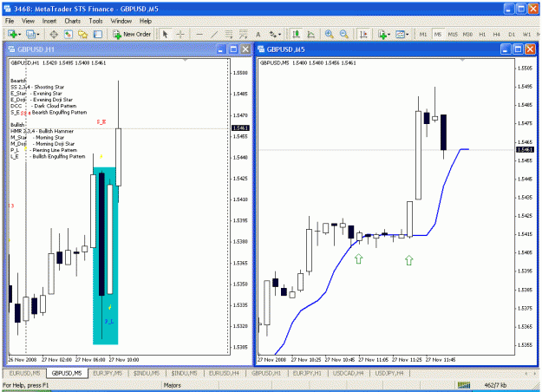This screenshot has width=542, height=392.
Task: Switch to the GBPUSD,H1 chart tab
Action: point(266,373)
